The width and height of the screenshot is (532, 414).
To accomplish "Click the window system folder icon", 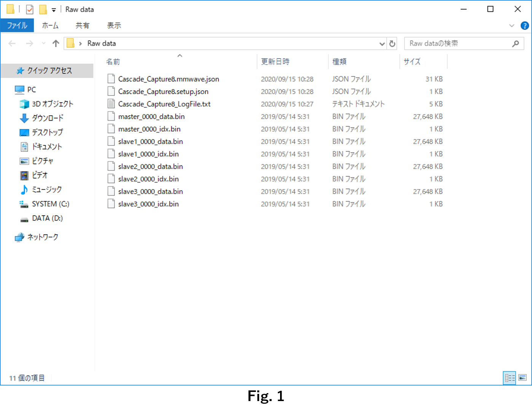I will pyautogui.click(x=10, y=9).
